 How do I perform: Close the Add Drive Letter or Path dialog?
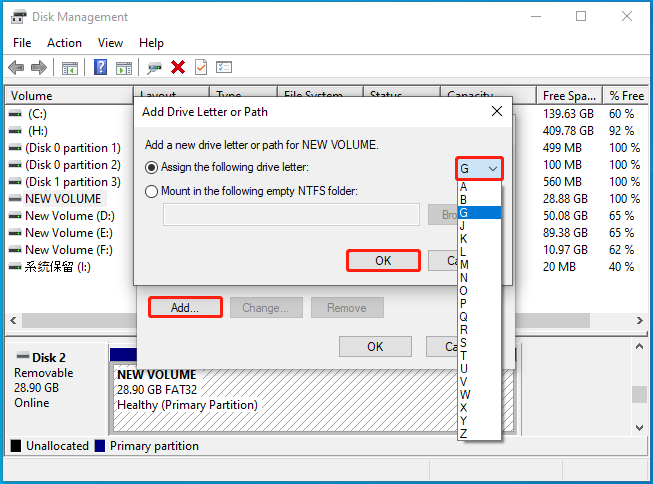[x=496, y=111]
